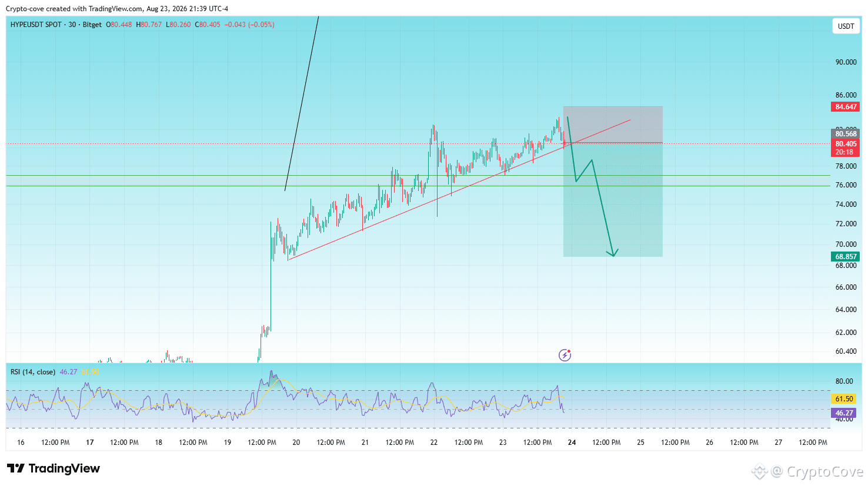This screenshot has height=486, width=868.
Task: Click the TradingView logo
Action: click(54, 468)
